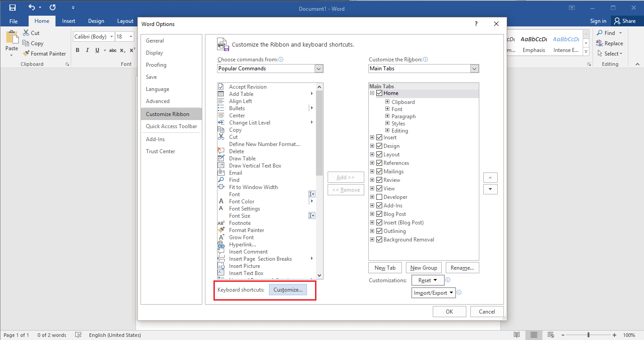Uncheck the Background Removal checkbox
Viewport: 644px width, 340px height.
(x=380, y=240)
